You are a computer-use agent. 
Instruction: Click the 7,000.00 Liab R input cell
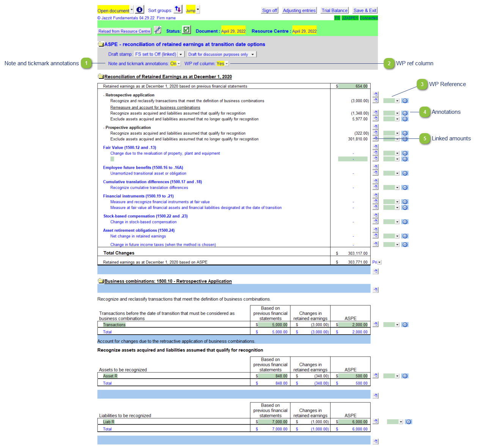[273, 422]
